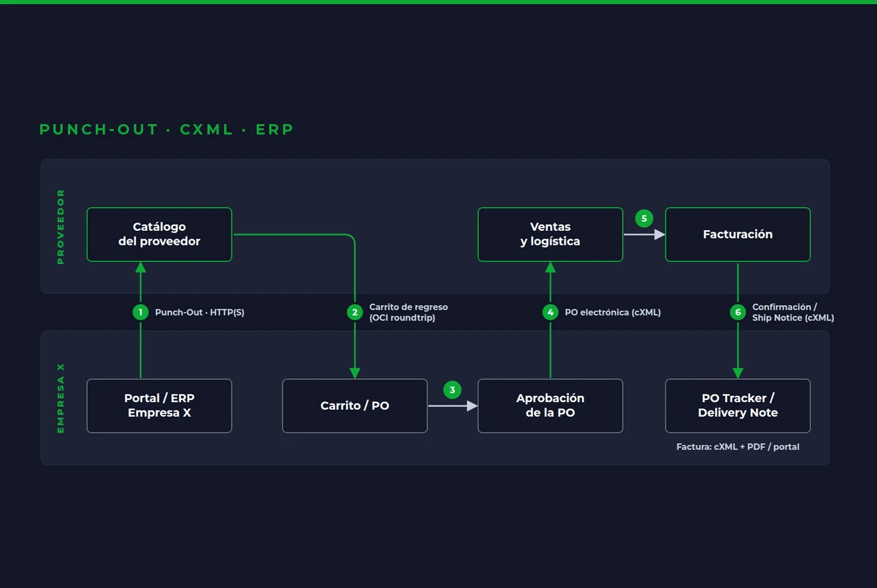Click the "PUNCH-OUT · CXML · ERP" heading
The image size is (877, 588).
click(167, 130)
